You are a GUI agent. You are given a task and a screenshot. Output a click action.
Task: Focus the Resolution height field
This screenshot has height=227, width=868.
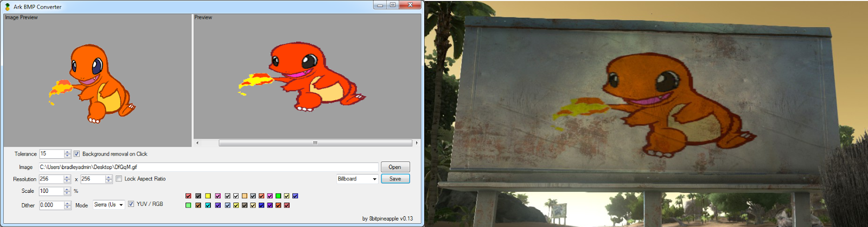click(x=93, y=179)
